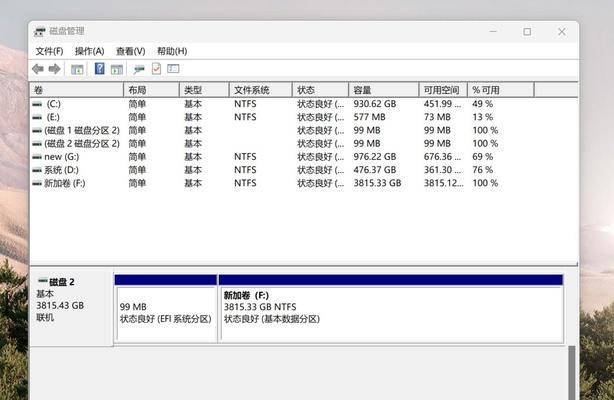
Task: Click the vertical scrollbar of the disk pane
Action: click(x=572, y=372)
